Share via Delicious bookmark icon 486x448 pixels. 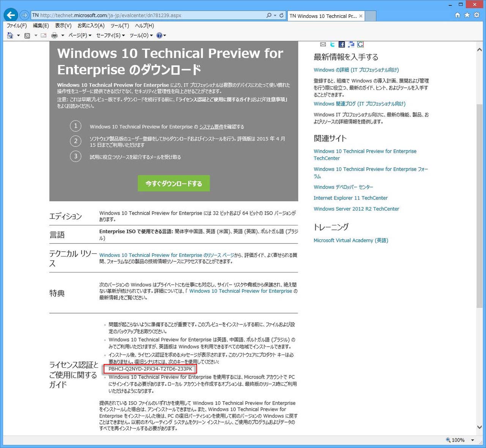(x=351, y=44)
